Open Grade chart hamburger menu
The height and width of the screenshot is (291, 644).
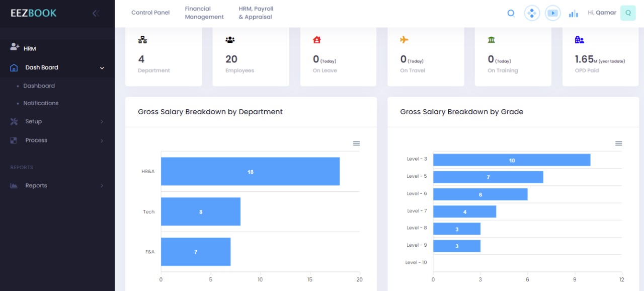(618, 143)
